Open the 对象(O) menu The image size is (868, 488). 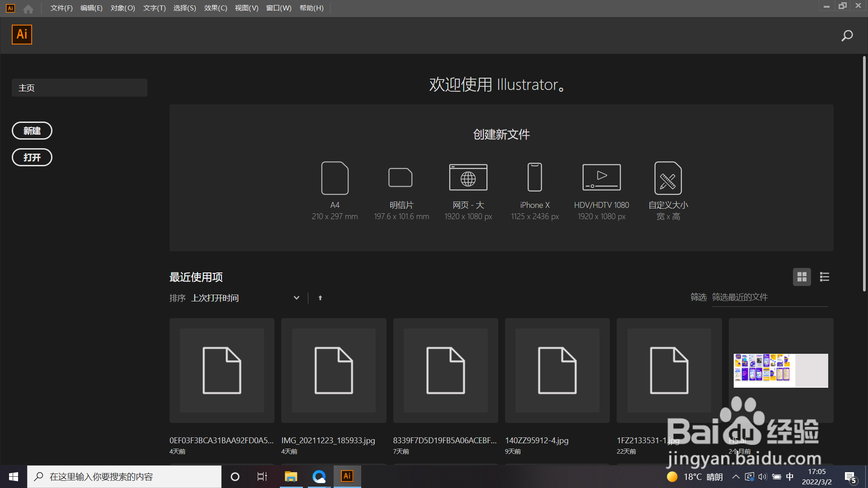tap(123, 8)
